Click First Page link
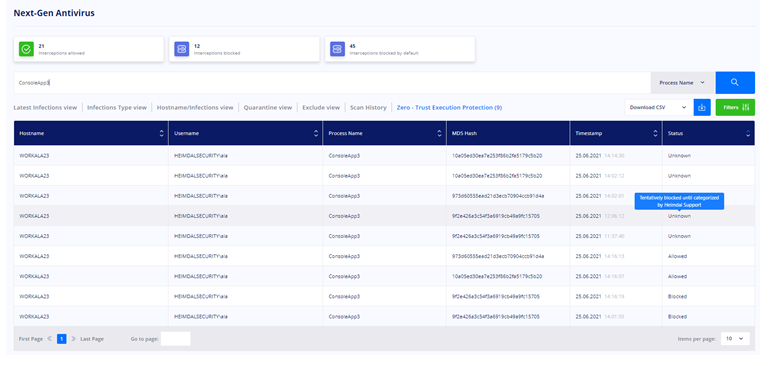773x366 pixels. [31, 339]
